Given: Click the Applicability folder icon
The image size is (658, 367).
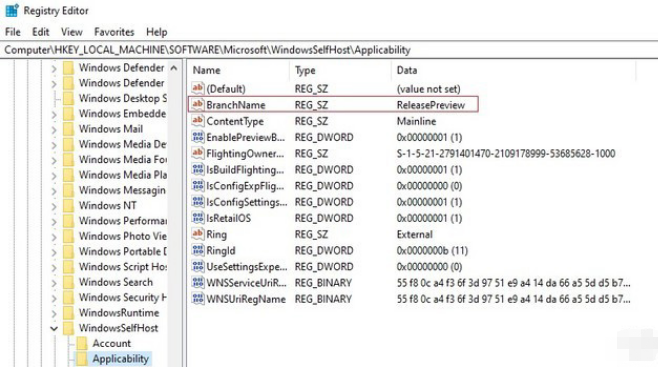Looking at the screenshot, I should coord(82,359).
